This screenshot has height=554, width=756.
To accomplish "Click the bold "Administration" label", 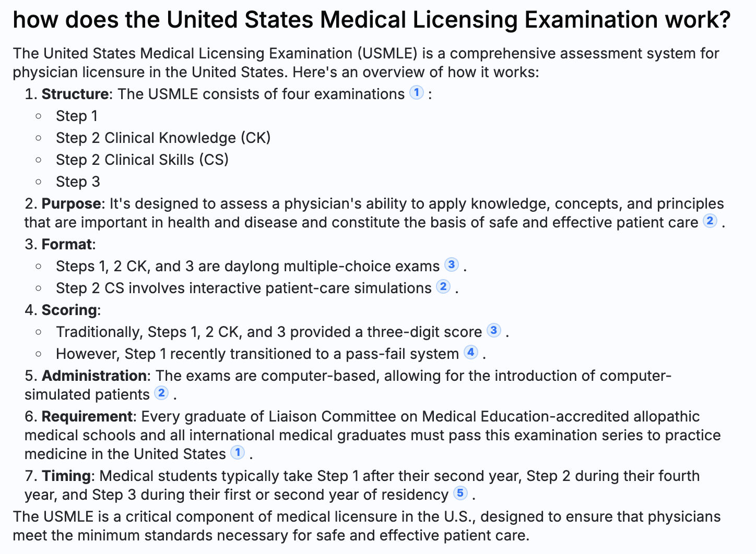I will (x=94, y=376).
